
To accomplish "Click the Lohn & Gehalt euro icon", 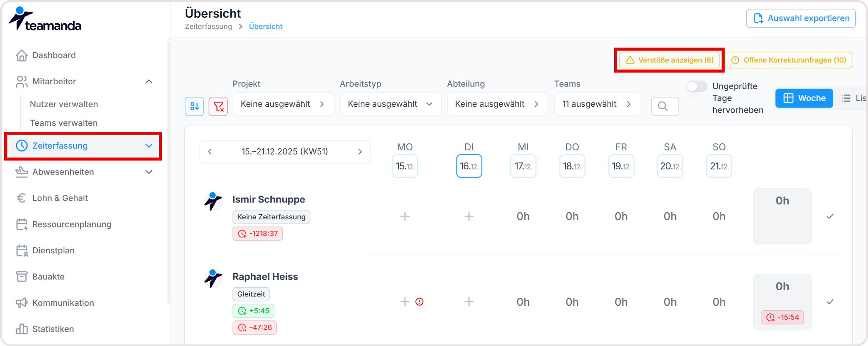I will click(22, 198).
